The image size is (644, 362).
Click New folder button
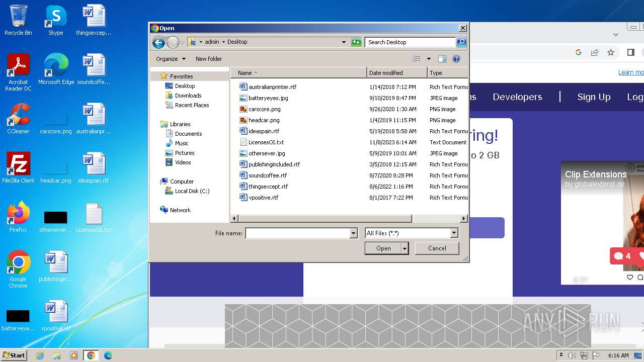pos(209,59)
